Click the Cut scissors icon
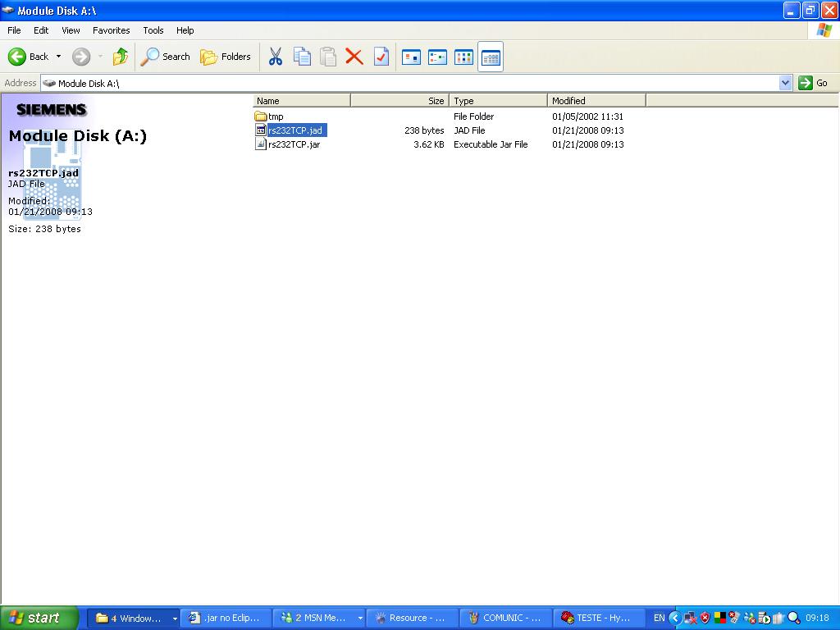Screen dimensions: 840x630 click(x=276, y=57)
